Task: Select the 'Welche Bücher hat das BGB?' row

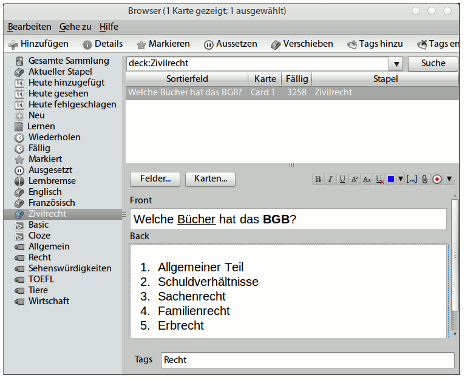Action: [x=292, y=93]
